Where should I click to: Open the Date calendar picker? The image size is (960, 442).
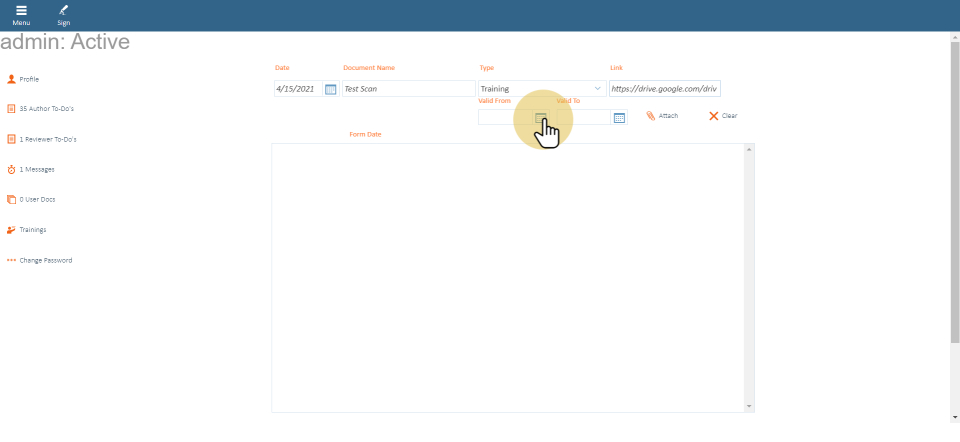pos(331,89)
